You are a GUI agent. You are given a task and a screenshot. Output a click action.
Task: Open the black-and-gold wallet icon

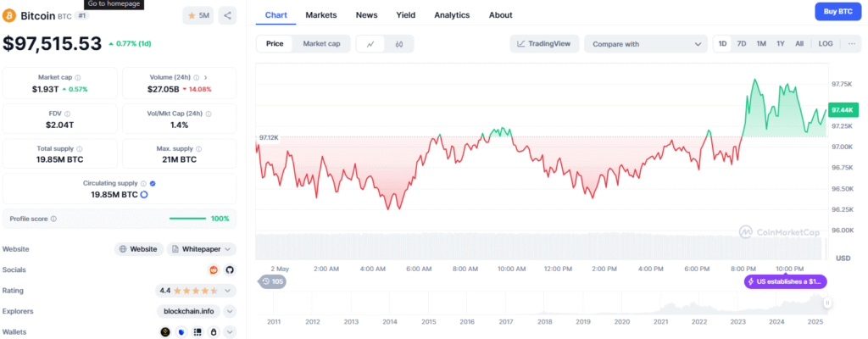pos(165,332)
